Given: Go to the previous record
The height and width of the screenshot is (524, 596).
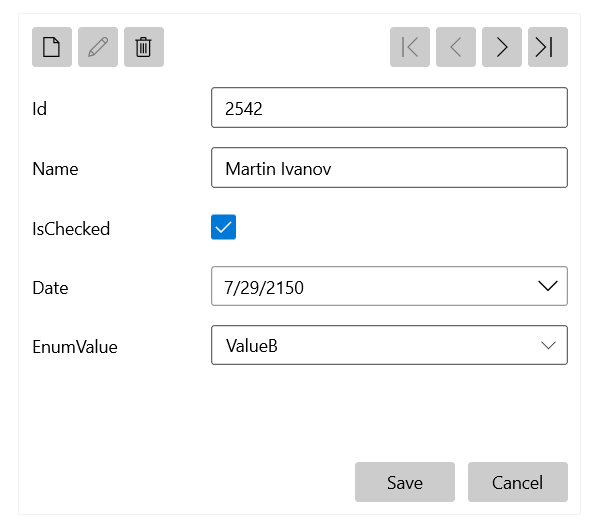Looking at the screenshot, I should (x=456, y=47).
